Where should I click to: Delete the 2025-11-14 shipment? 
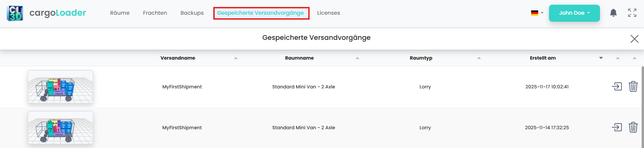point(633,128)
